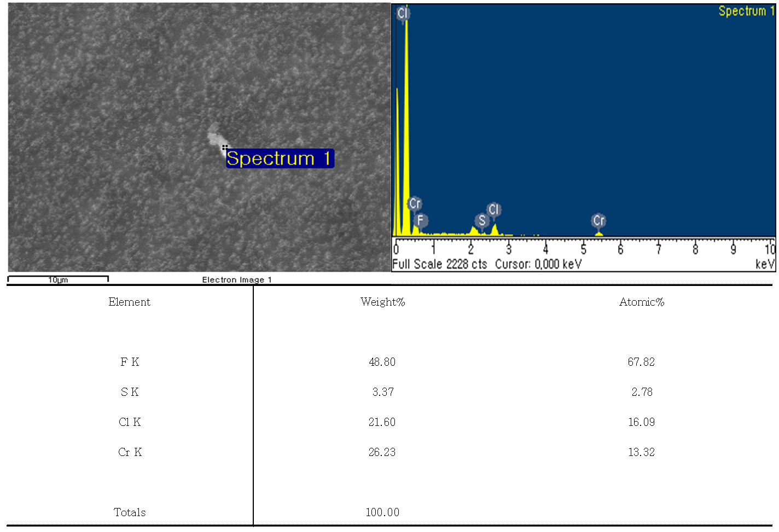Click the Spectrum 1 label on electron image
The height and width of the screenshot is (532, 779).
coord(280,159)
